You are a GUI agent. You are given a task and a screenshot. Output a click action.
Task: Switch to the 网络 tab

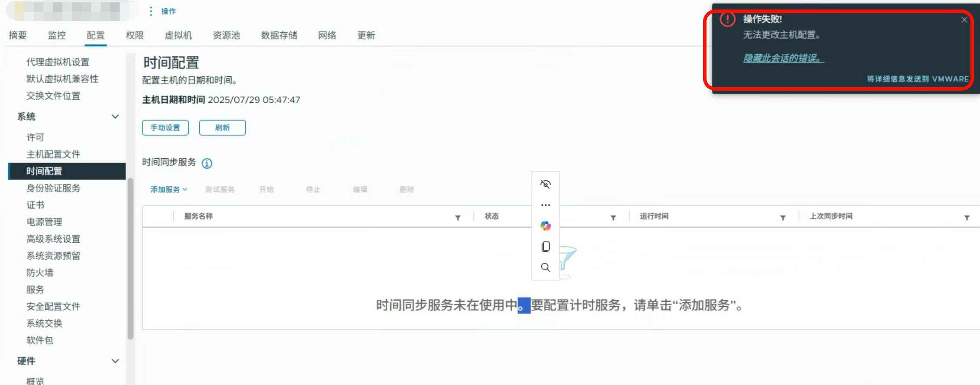(327, 35)
